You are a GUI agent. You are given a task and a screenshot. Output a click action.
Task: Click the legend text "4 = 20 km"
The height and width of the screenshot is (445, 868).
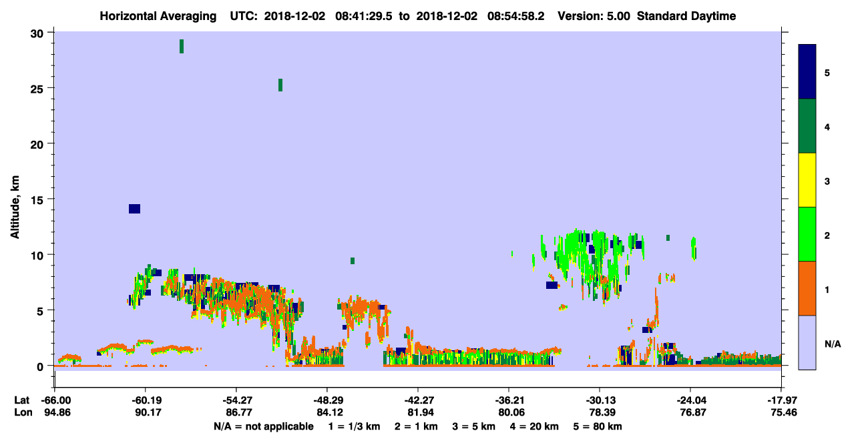[533, 426]
